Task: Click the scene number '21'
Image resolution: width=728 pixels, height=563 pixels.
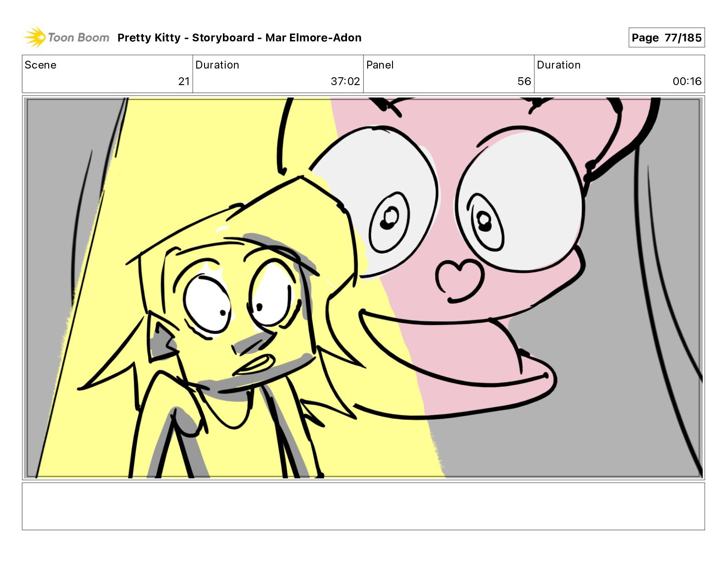Action: tap(184, 81)
